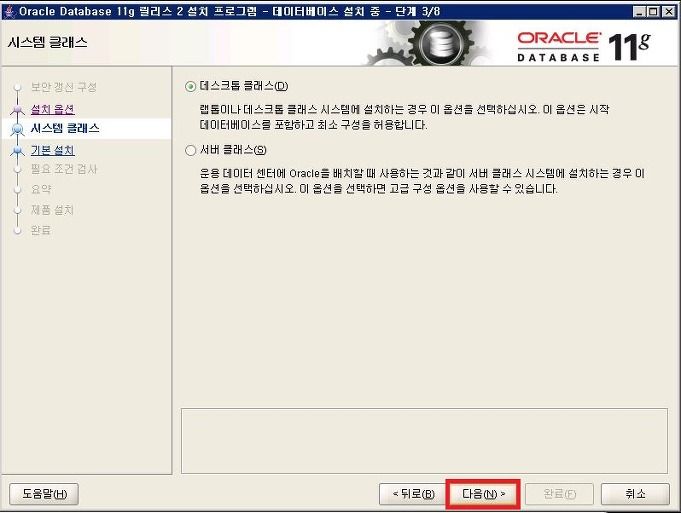
Task: Click the Oracle Database 11g logo
Action: [583, 46]
